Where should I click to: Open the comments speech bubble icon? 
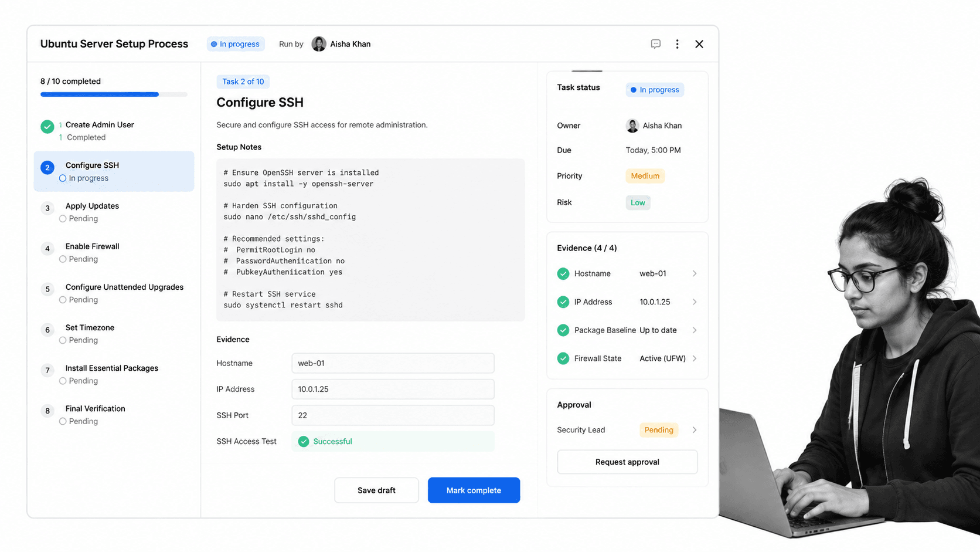tap(655, 44)
